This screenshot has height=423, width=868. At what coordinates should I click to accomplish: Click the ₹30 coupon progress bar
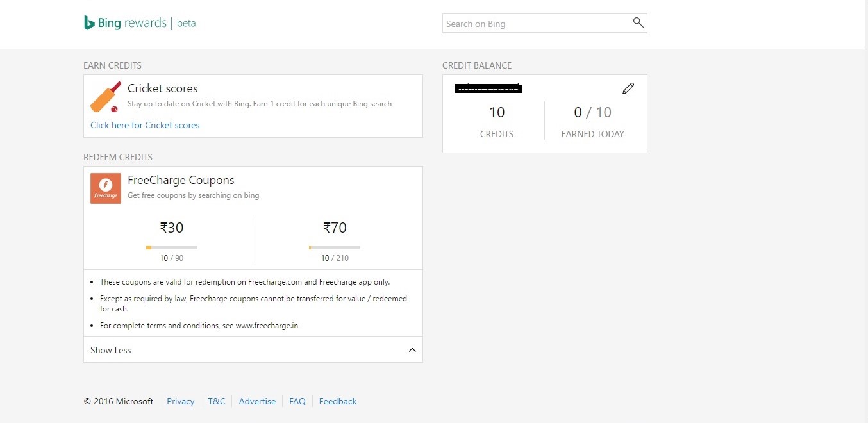(172, 247)
